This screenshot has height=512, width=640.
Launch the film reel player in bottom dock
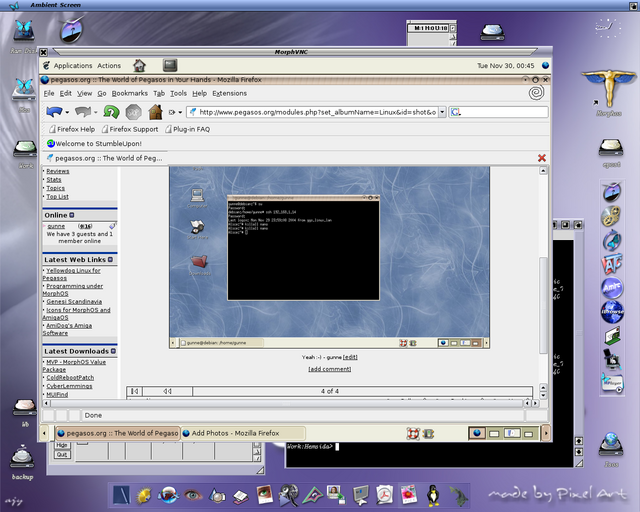click(x=289, y=495)
